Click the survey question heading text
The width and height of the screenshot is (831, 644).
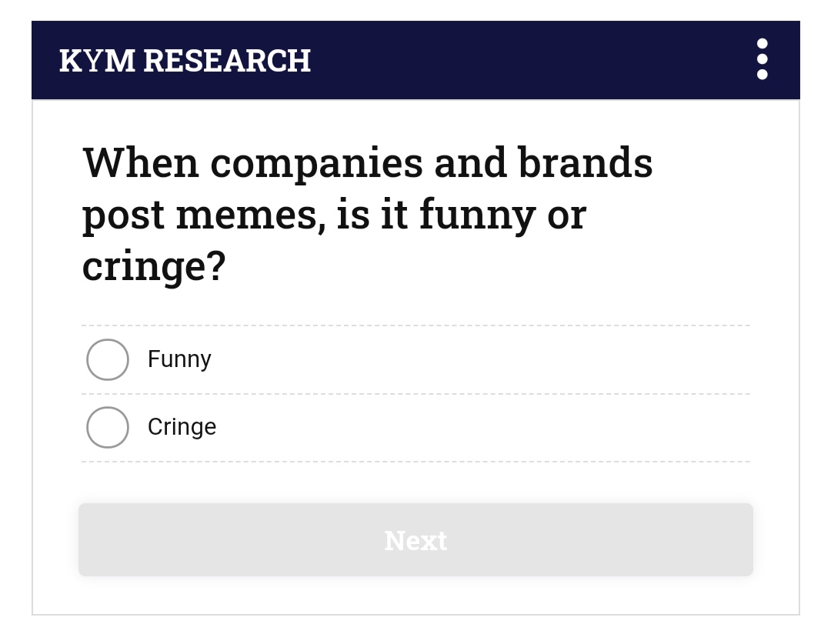pos(367,213)
